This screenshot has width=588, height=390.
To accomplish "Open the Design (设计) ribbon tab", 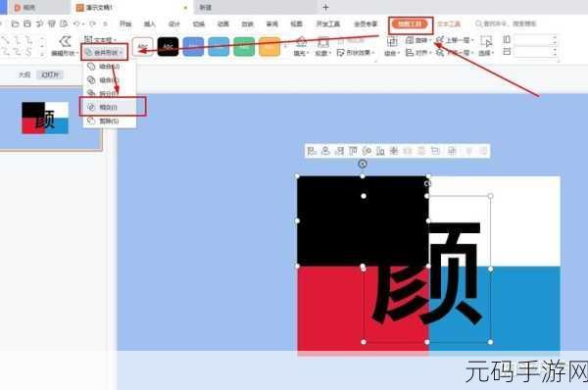I will (x=174, y=24).
